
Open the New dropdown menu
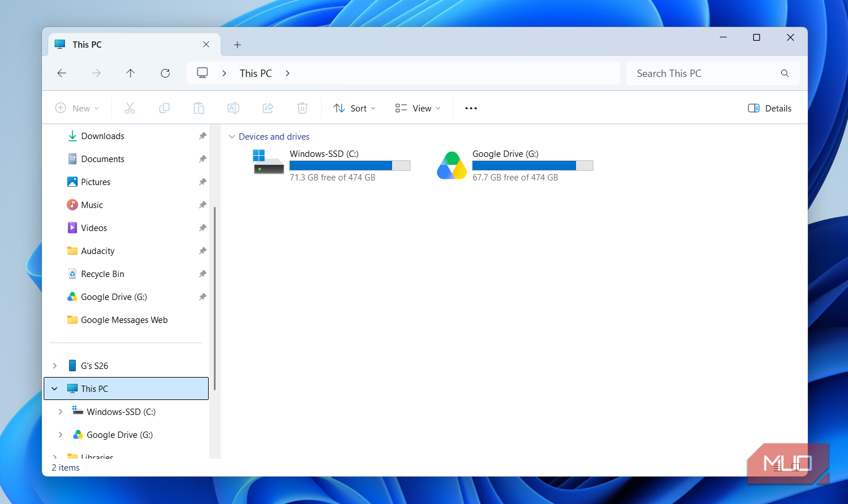pos(77,108)
